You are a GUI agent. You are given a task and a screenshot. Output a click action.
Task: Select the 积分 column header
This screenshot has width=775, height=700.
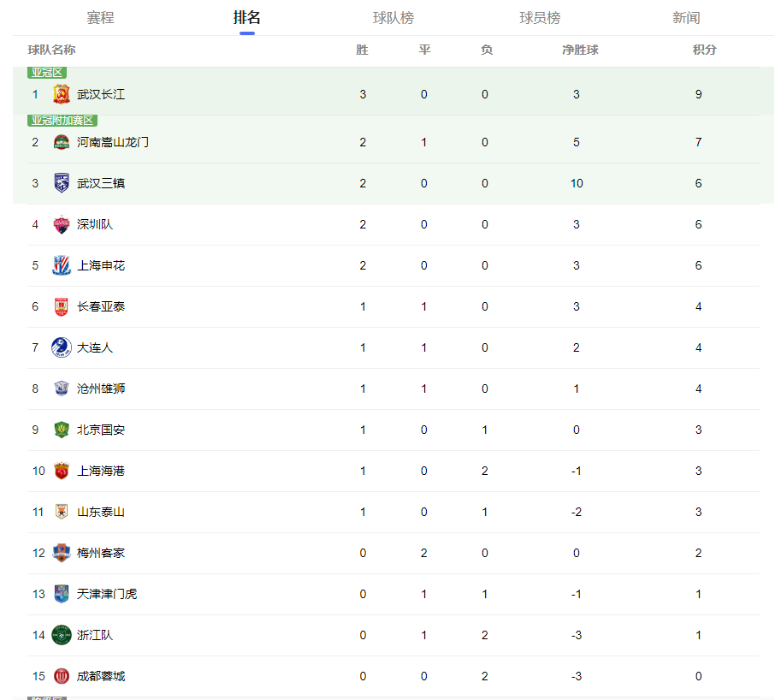(704, 50)
